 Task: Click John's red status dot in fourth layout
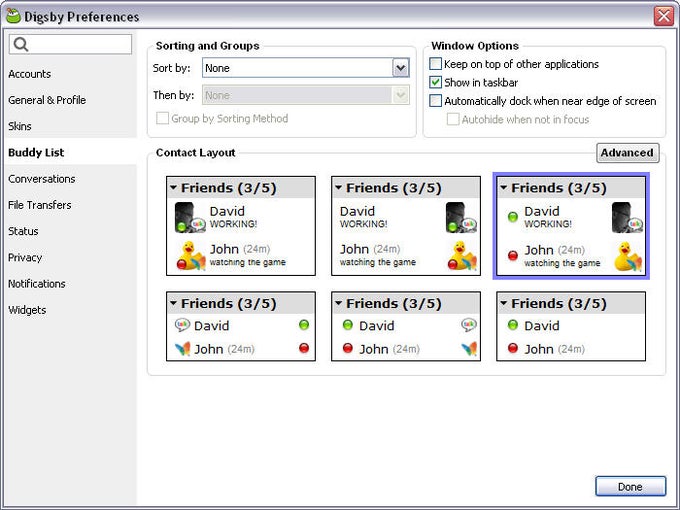tap(304, 347)
